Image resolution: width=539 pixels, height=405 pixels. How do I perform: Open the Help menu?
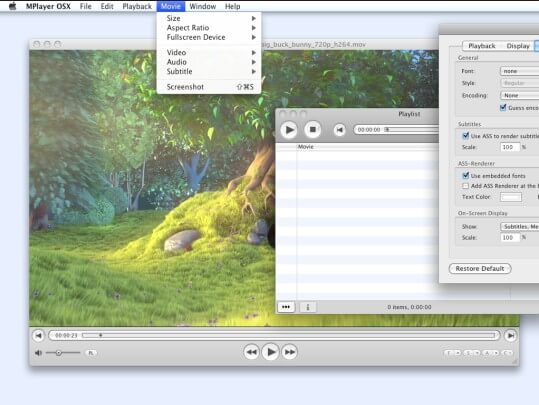(232, 6)
